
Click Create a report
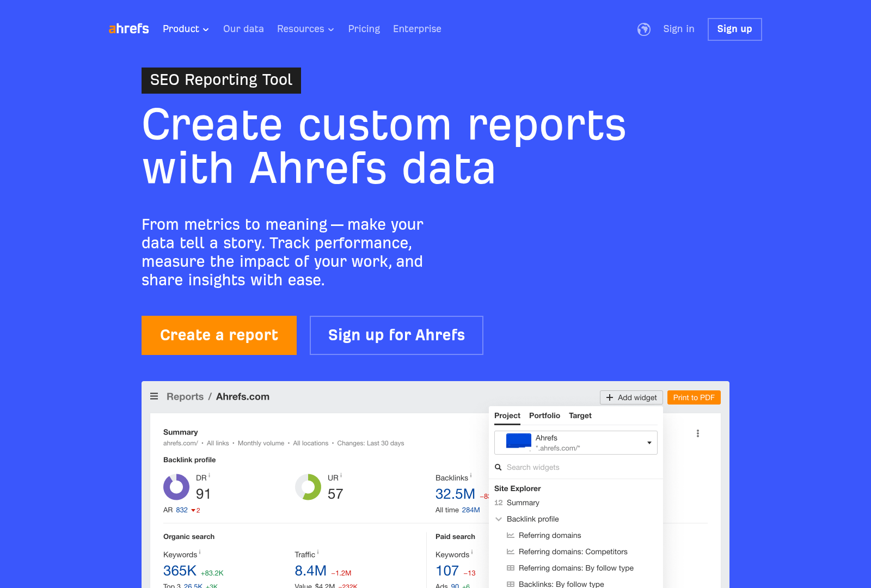[x=219, y=335]
